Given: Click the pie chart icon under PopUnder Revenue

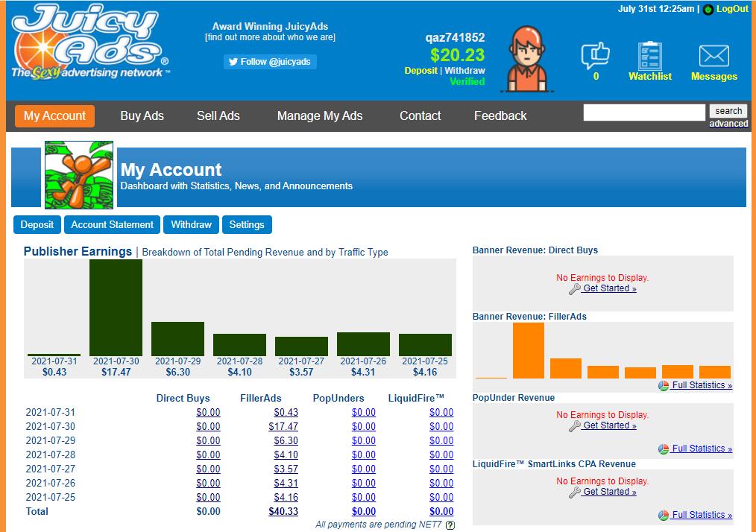Looking at the screenshot, I should click(x=664, y=449).
